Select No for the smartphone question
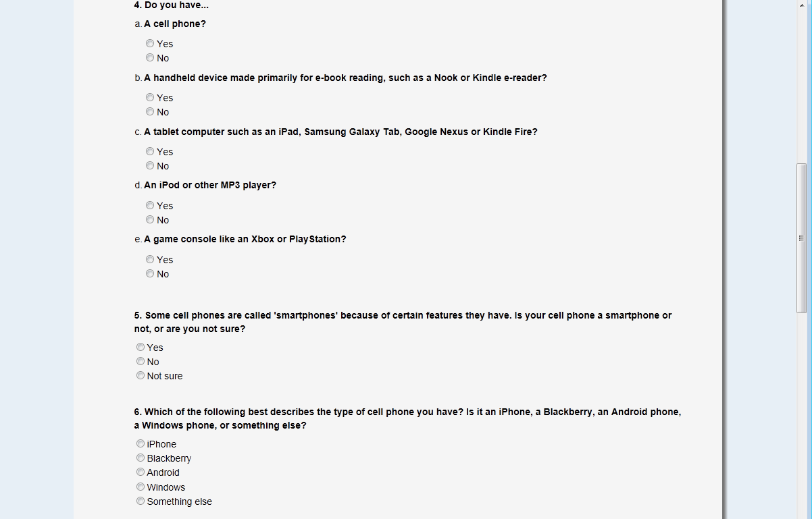The width and height of the screenshot is (812, 519). (x=141, y=361)
